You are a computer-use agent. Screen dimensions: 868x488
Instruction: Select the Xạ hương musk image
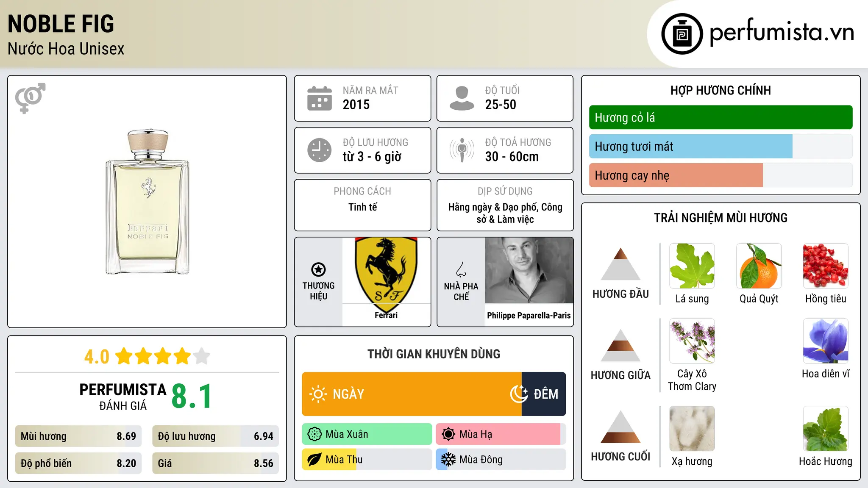pos(692,429)
